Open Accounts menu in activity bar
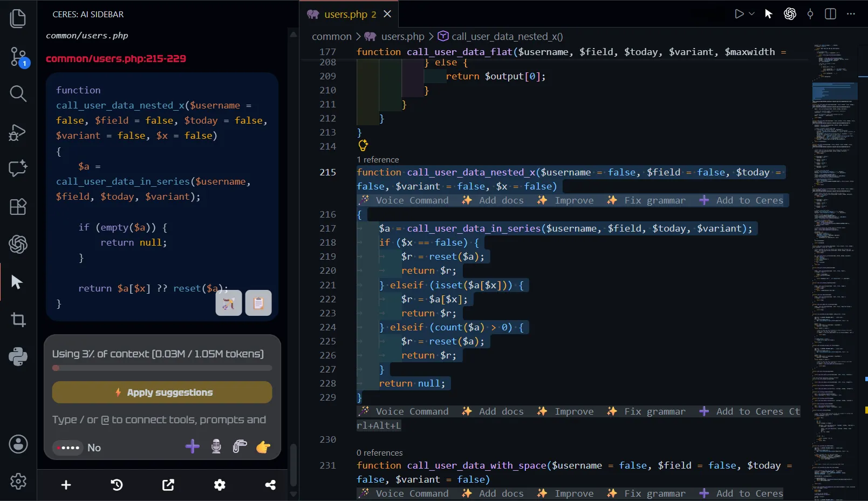 click(x=18, y=444)
